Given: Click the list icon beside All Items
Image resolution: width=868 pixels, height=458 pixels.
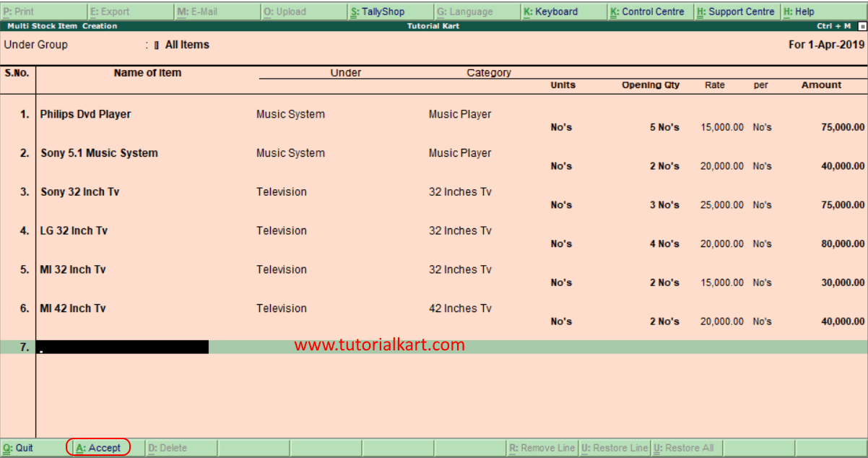Looking at the screenshot, I should coord(156,44).
